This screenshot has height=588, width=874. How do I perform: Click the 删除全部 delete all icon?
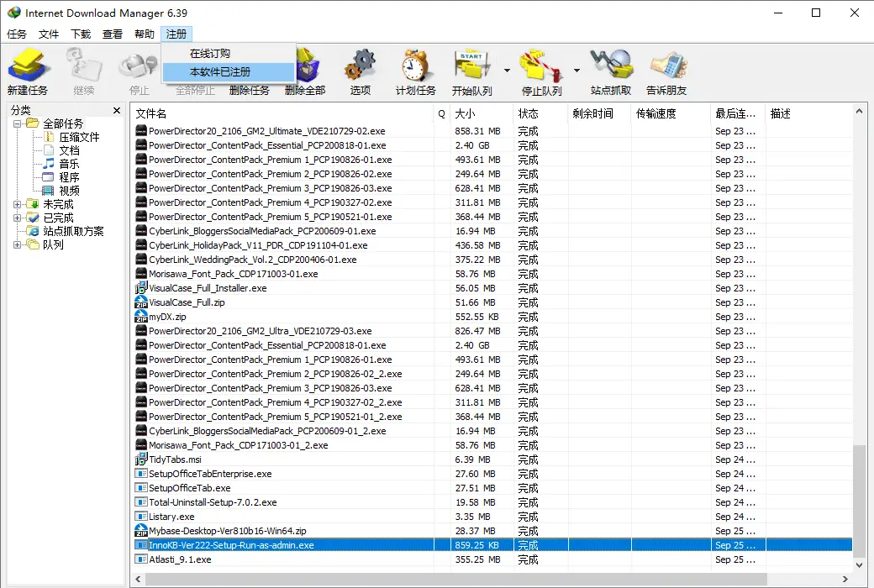tap(307, 66)
